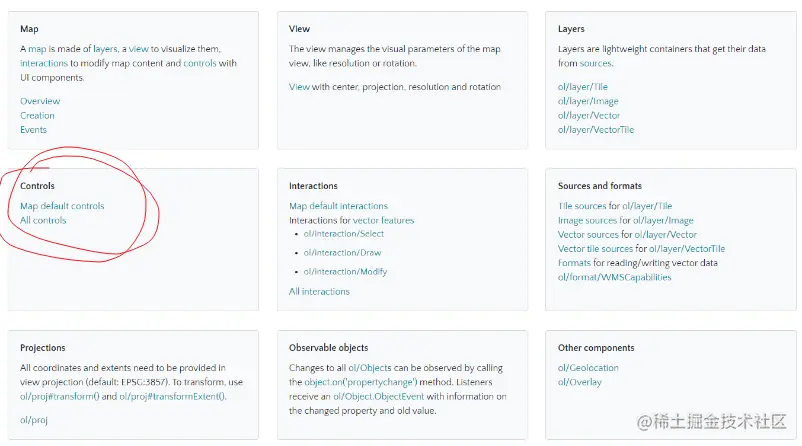Click the View link in the View card
802x446 pixels.
tap(299, 86)
